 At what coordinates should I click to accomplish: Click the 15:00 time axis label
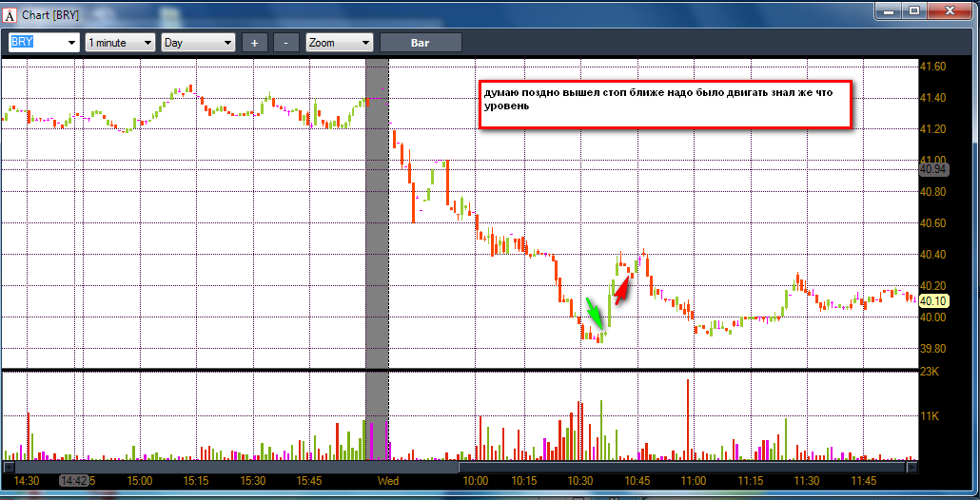click(x=139, y=481)
